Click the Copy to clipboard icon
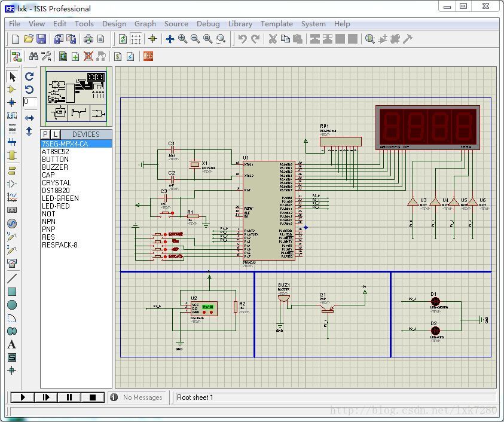The height and width of the screenshot is (422, 504). 285,39
